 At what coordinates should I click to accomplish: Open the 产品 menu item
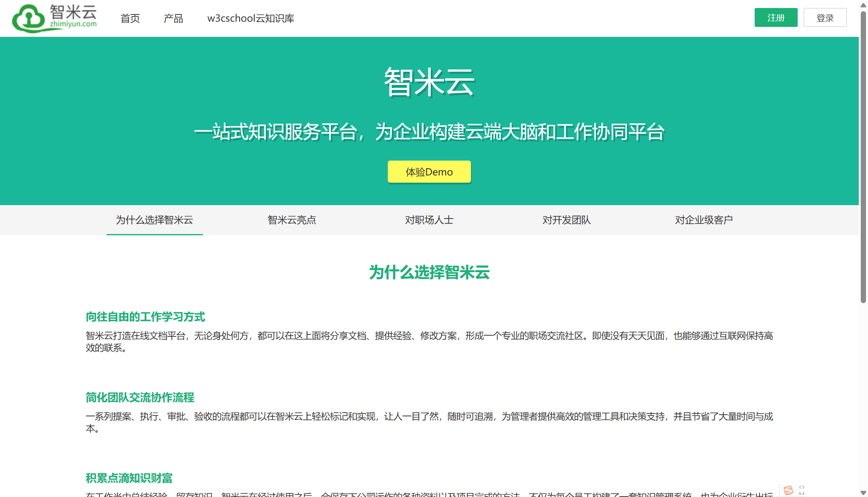point(173,18)
